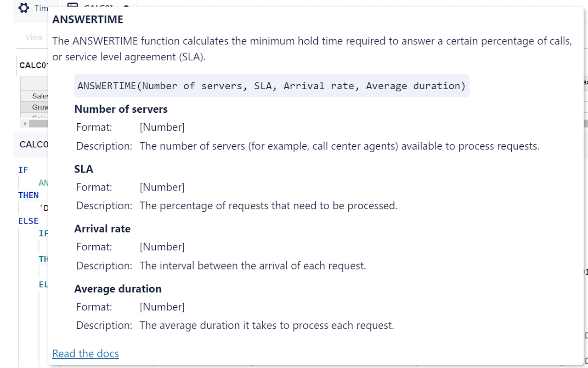Viewport: 588px width, 368px height.
Task: Click the CALC01 label above the grid
Action: [33, 65]
